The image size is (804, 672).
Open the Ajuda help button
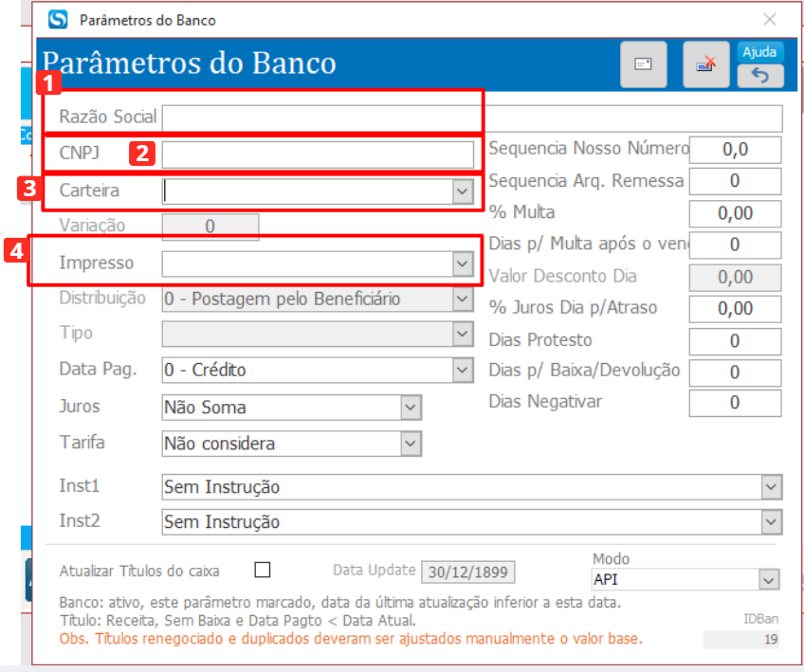point(760,52)
